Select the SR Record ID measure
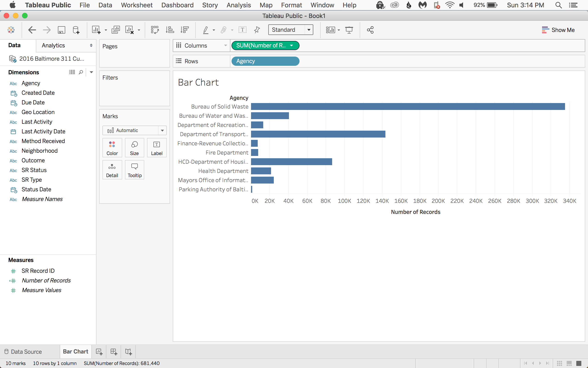This screenshot has width=588, height=368. pos(38,271)
